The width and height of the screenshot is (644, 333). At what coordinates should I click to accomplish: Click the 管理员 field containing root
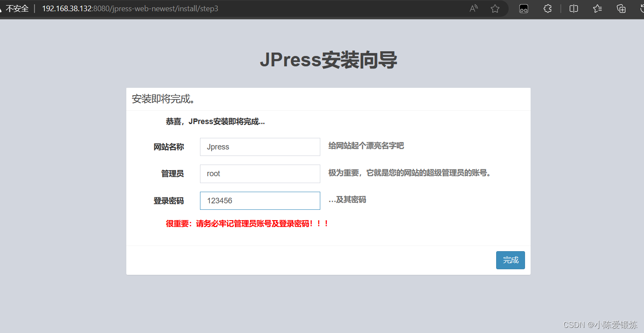tap(259, 174)
